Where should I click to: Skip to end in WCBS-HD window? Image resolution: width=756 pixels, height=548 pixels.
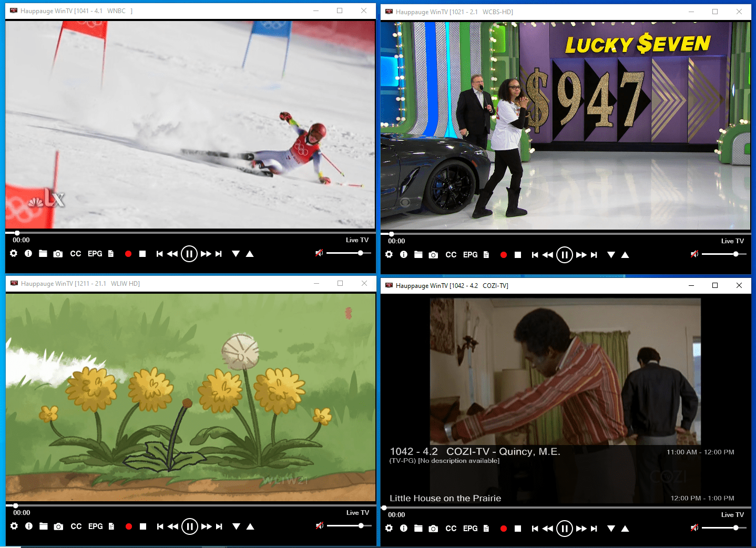[594, 255]
